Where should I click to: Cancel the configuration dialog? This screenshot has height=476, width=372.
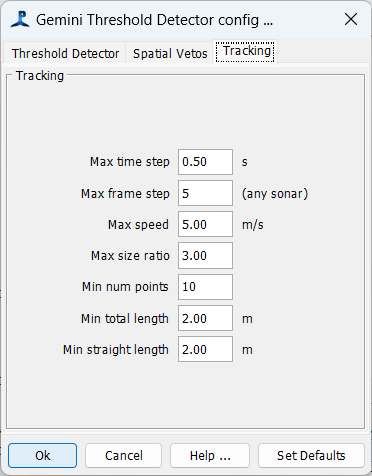point(123,455)
